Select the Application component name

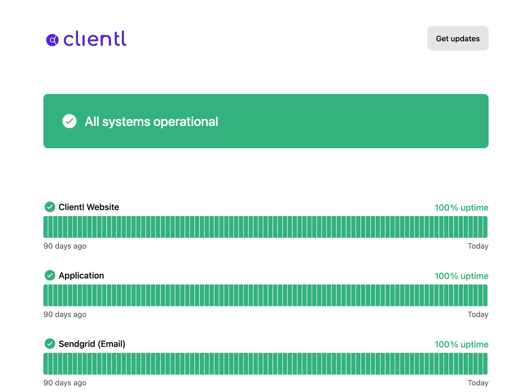81,276
